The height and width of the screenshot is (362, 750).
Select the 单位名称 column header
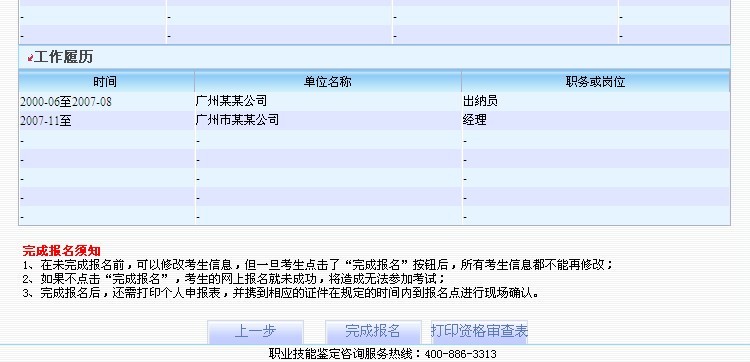(328, 82)
